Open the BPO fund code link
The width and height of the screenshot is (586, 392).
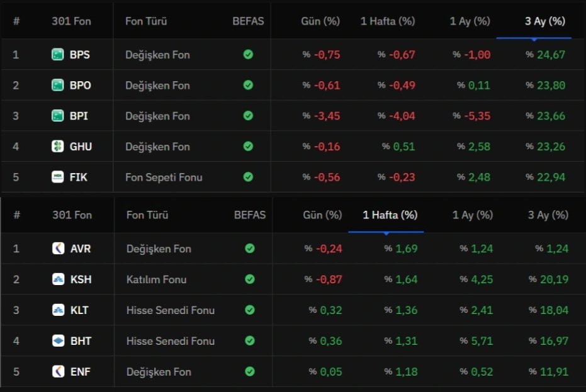[81, 85]
